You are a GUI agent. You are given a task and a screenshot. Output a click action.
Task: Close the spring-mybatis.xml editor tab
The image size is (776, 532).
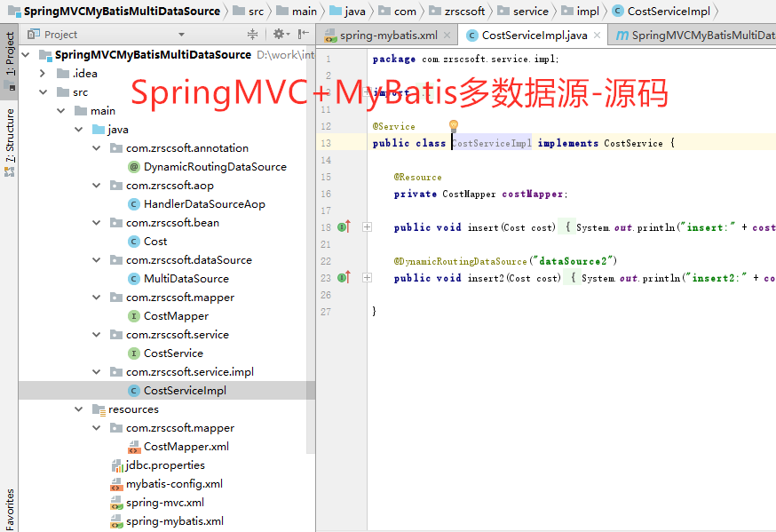tap(447, 36)
